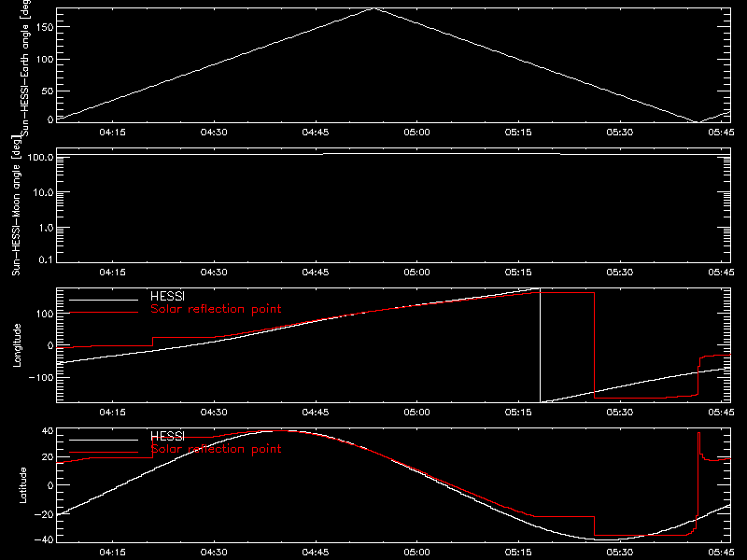Click the 100.0 tick on Moon angle axis
Screen dimensions: 747x560
pyautogui.click(x=41, y=157)
